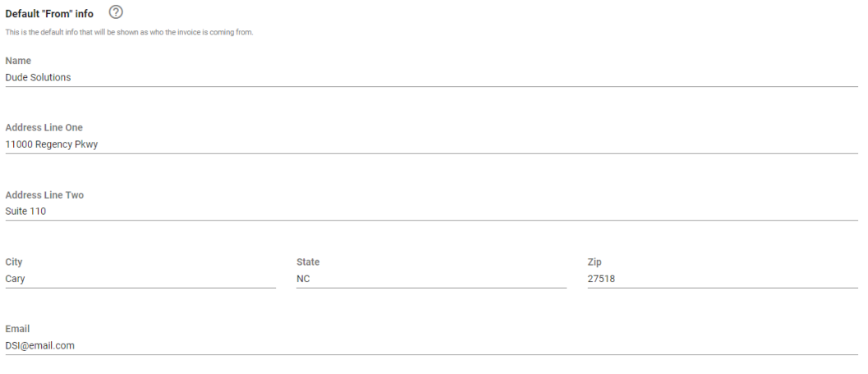Click the Address Line One label
Screen dimensions: 868x374
pos(44,128)
